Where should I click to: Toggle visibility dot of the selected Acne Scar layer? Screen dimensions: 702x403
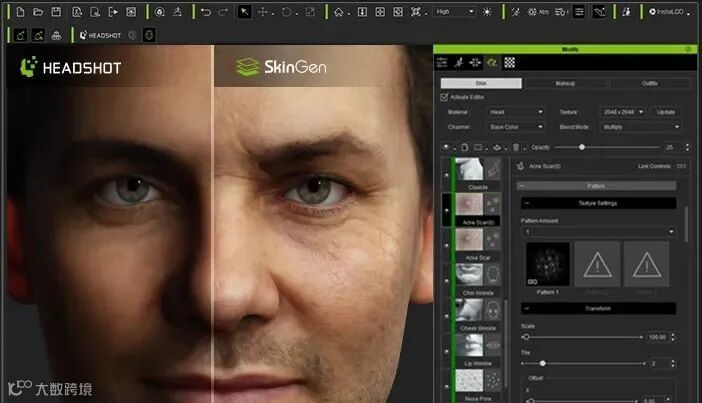pyautogui.click(x=446, y=210)
